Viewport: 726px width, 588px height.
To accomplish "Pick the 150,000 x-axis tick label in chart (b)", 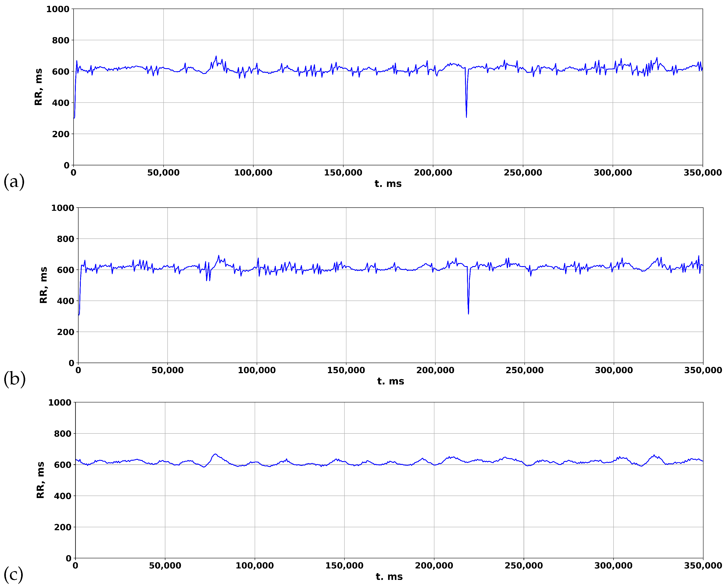I will [x=346, y=370].
